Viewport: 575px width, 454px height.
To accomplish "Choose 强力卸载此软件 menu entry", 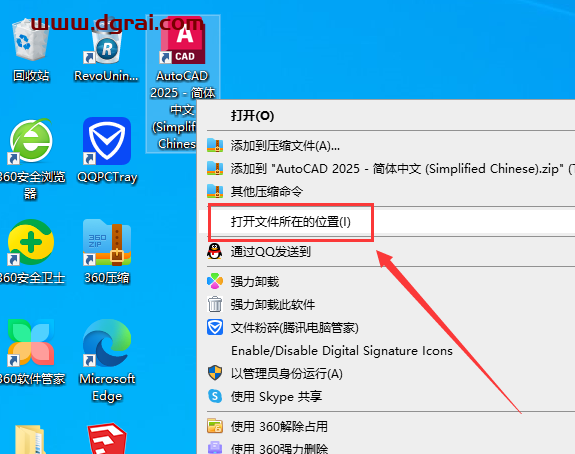I will pyautogui.click(x=387, y=305).
